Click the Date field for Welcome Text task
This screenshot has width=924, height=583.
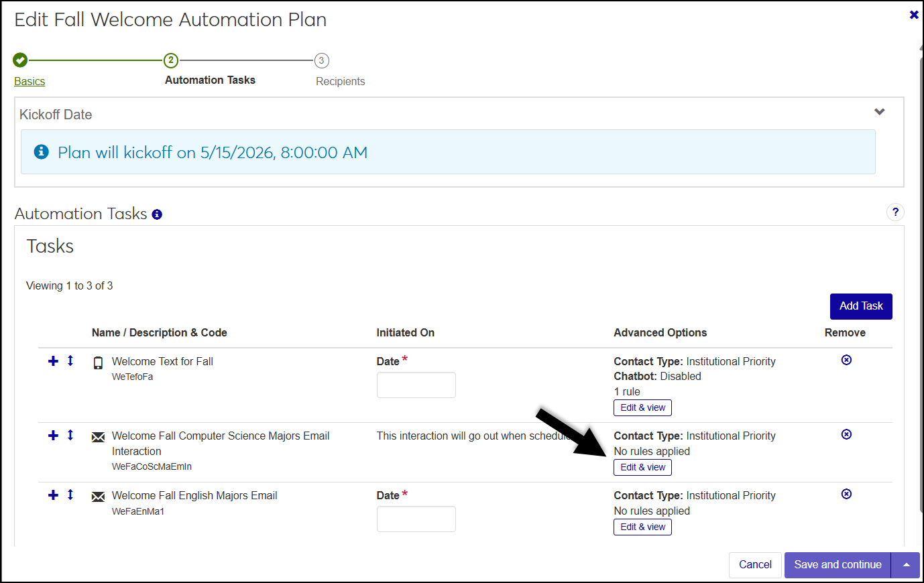tap(416, 385)
